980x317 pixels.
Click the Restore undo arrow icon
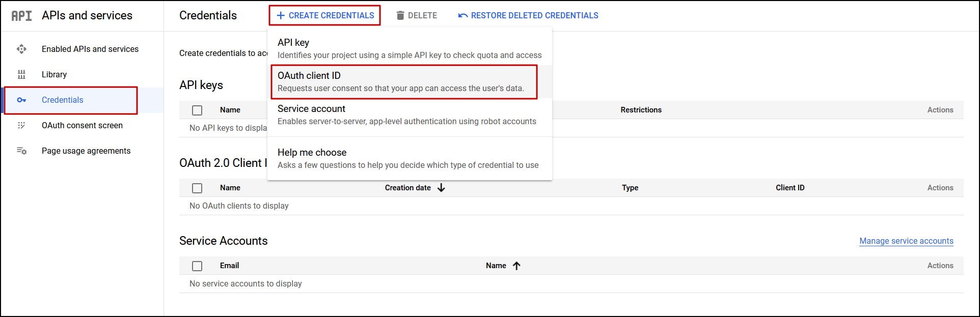pos(463,15)
